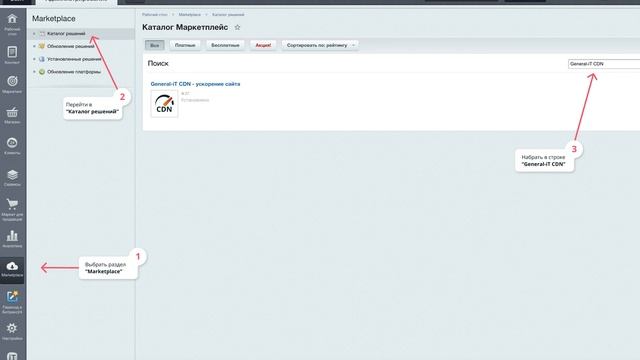
Task: Click the CDN speedometer module thumbnail
Action: coord(164,104)
